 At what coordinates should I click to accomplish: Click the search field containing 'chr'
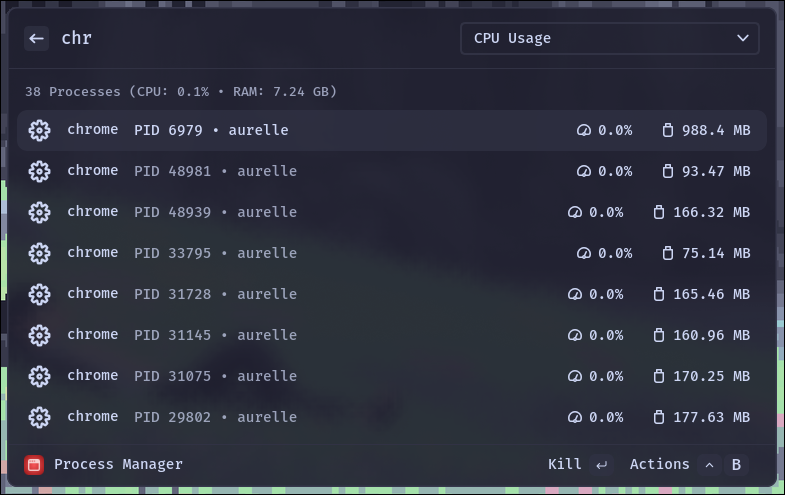250,39
